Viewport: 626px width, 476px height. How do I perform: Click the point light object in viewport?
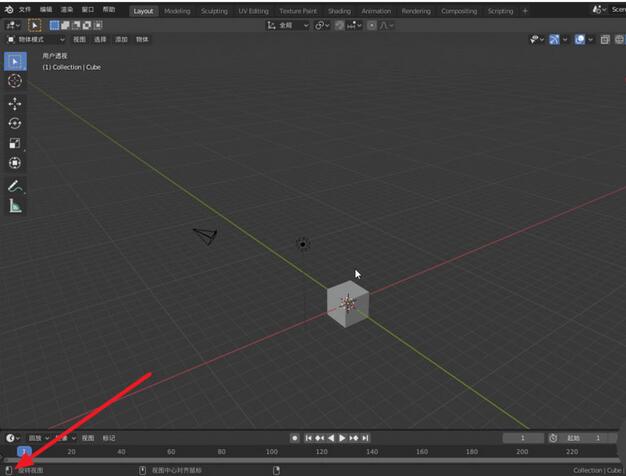(303, 244)
